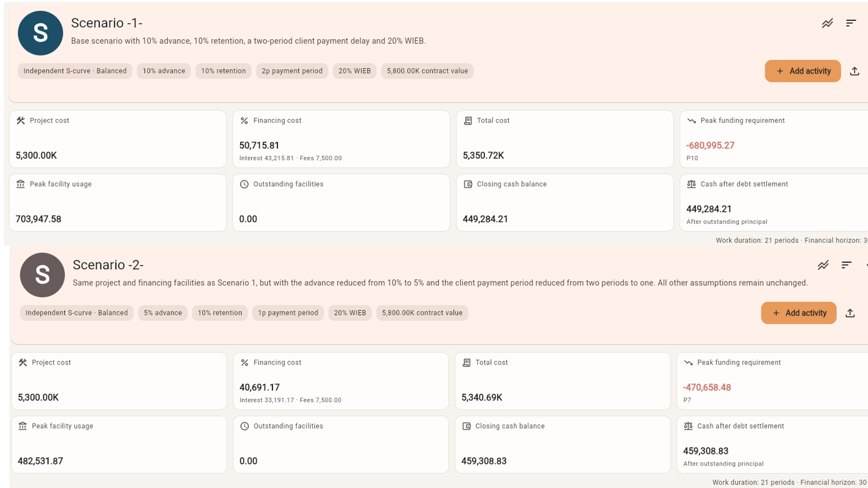Click the financing cost value 40,691.17
868x488 pixels.
click(259, 387)
